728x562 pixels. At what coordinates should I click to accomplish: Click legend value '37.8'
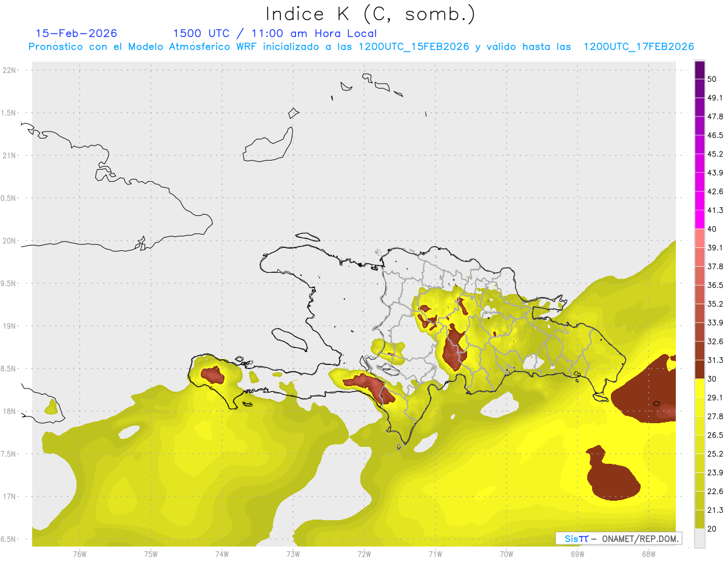(715, 266)
